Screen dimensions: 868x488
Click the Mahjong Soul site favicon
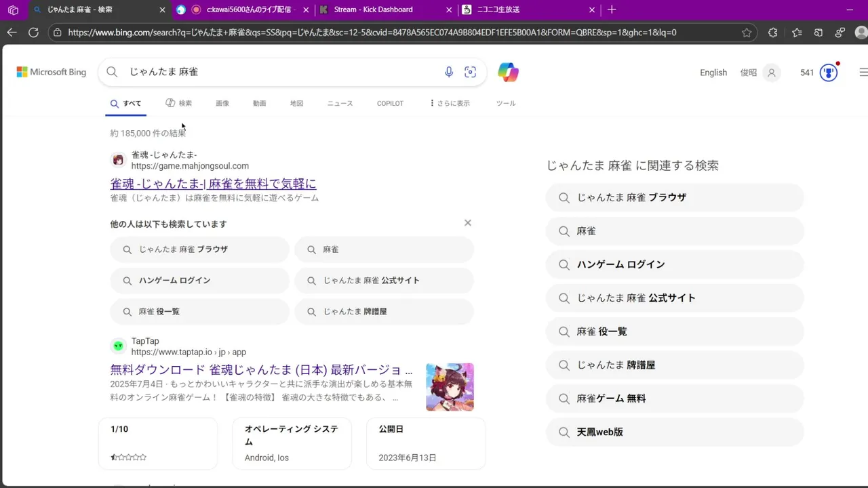tap(119, 160)
